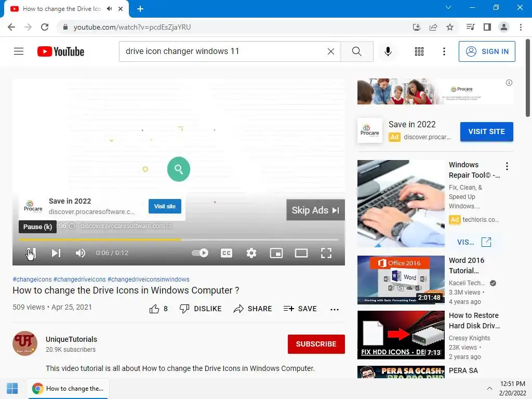Skip to next video with Next button
This screenshot has height=399, width=532.
pos(56,253)
